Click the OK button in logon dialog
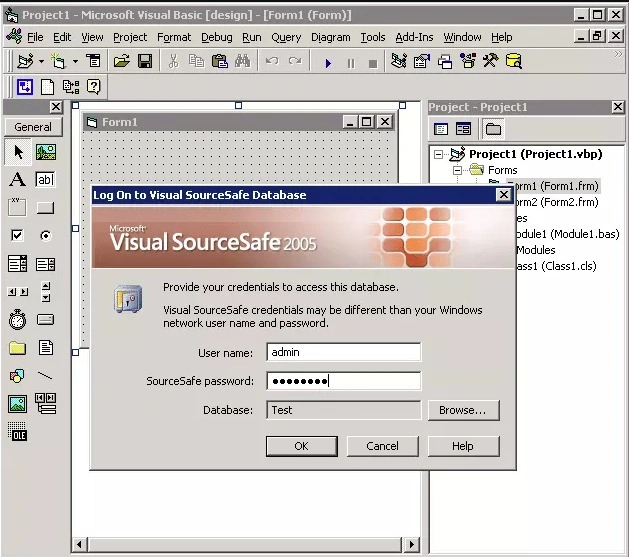Image resolution: width=629 pixels, height=557 pixels. click(x=302, y=446)
